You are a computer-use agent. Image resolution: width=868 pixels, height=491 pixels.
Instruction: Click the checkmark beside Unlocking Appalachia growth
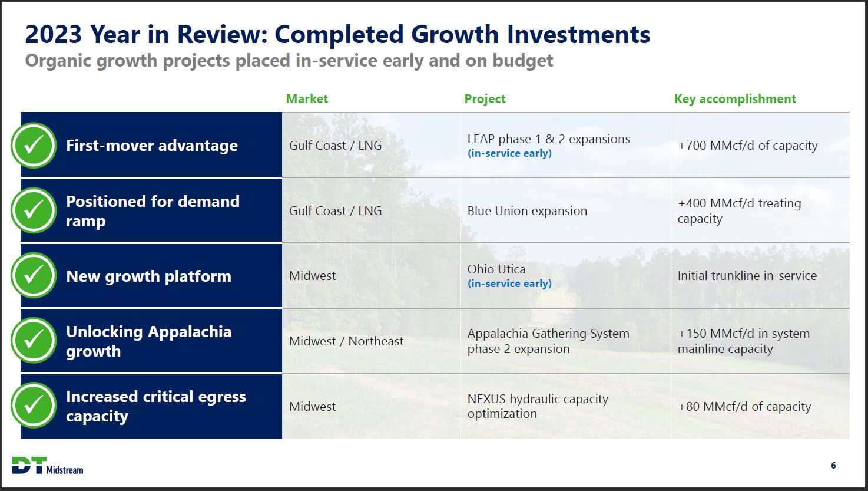pos(34,341)
